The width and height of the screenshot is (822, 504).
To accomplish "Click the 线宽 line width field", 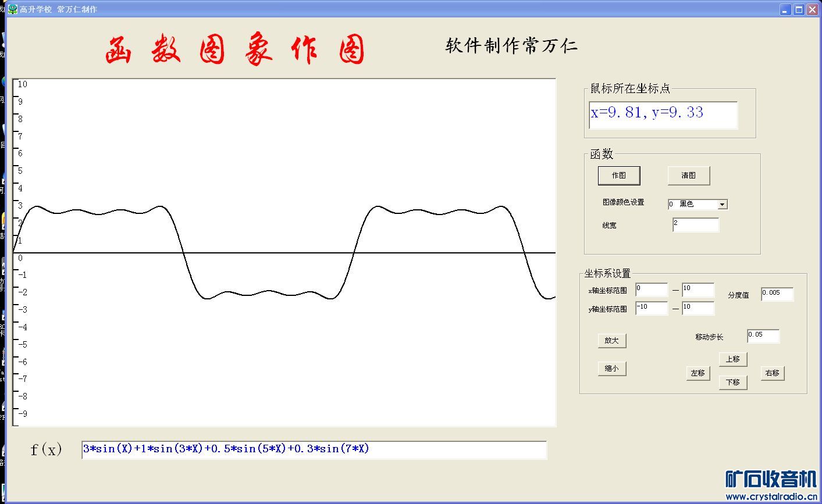I will pos(696,225).
